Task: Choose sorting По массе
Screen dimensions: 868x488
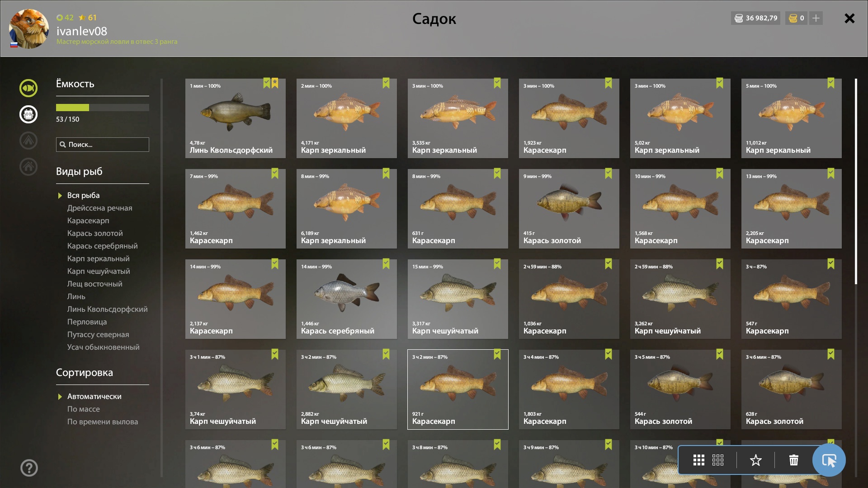Action: click(x=84, y=409)
